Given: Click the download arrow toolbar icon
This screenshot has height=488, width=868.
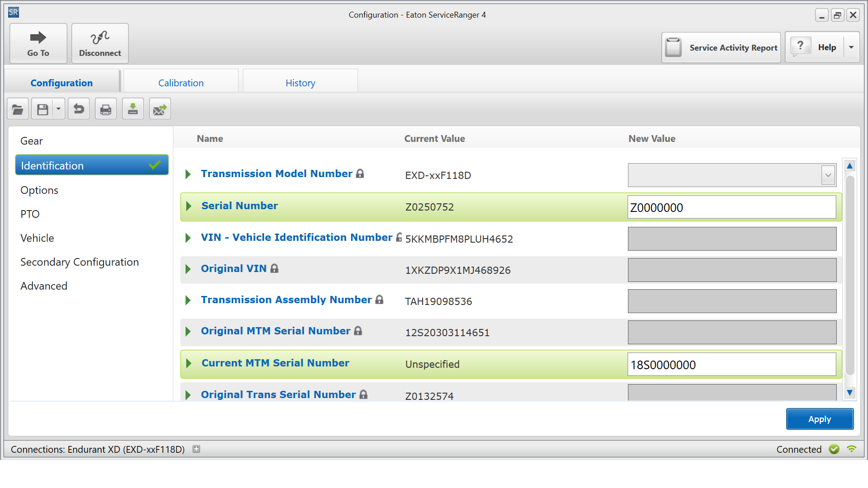Looking at the screenshot, I should click(x=133, y=109).
